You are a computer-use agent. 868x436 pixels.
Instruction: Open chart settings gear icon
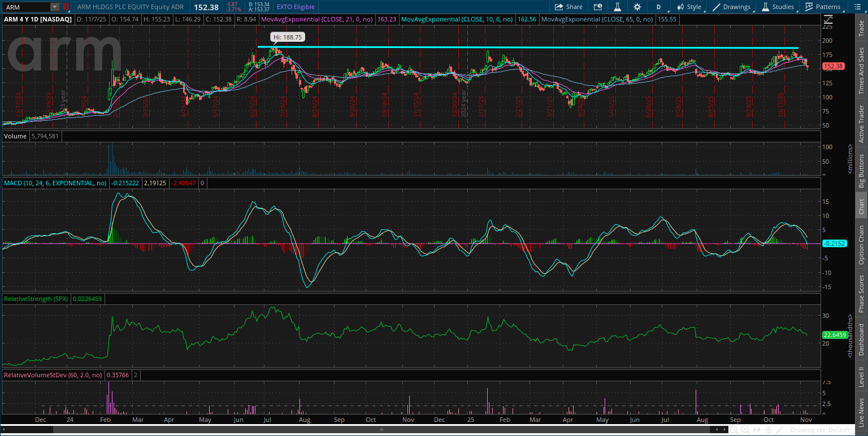(x=637, y=7)
